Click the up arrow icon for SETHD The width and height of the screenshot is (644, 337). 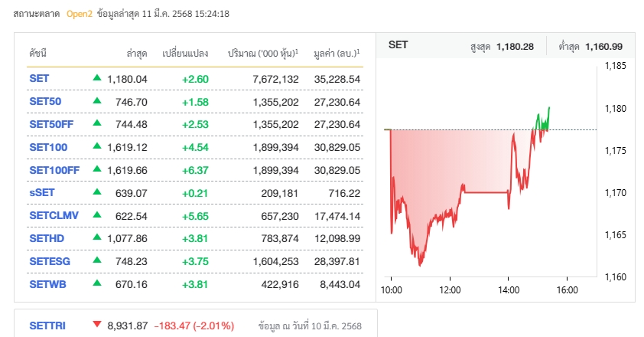[x=96, y=237]
